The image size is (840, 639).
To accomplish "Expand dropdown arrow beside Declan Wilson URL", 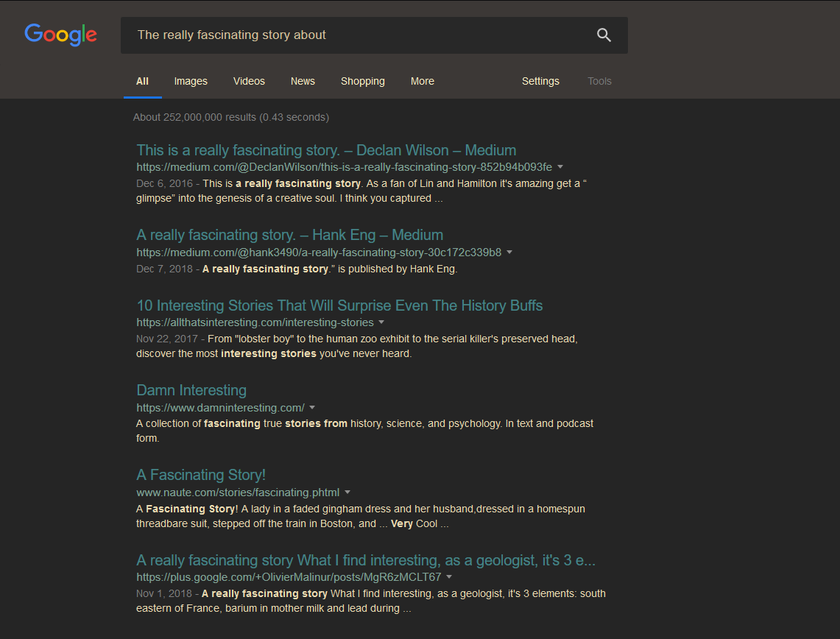I will (x=560, y=166).
